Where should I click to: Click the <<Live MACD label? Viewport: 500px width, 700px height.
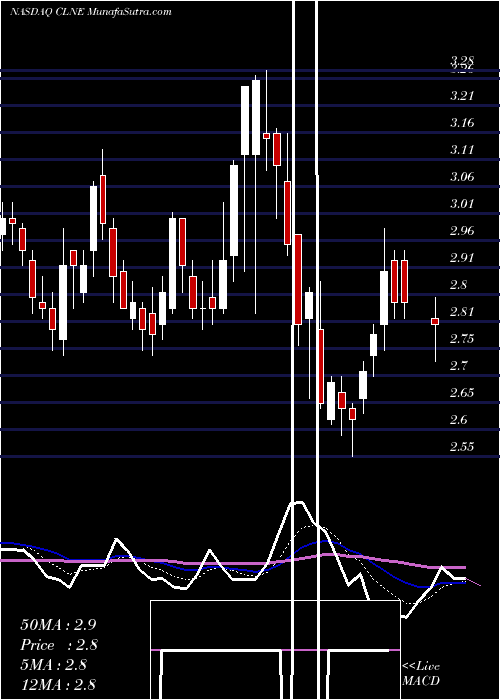[x=421, y=673]
